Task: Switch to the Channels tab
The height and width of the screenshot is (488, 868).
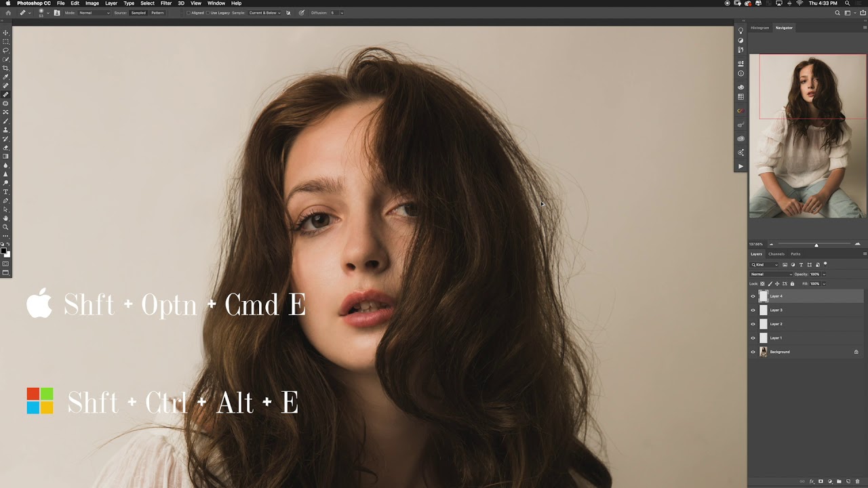Action: [776, 253]
